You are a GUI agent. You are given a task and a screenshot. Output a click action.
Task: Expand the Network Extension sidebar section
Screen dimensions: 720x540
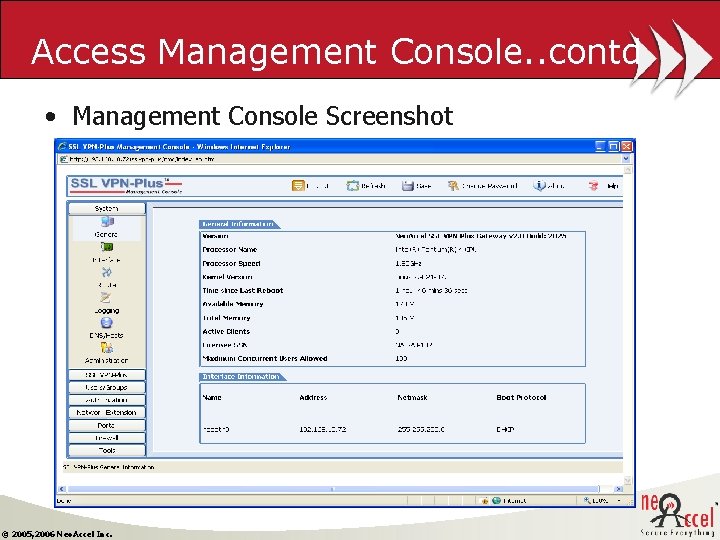(107, 412)
